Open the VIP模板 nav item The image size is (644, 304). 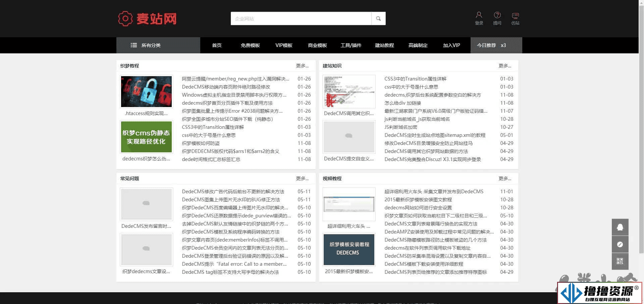tap(284, 45)
